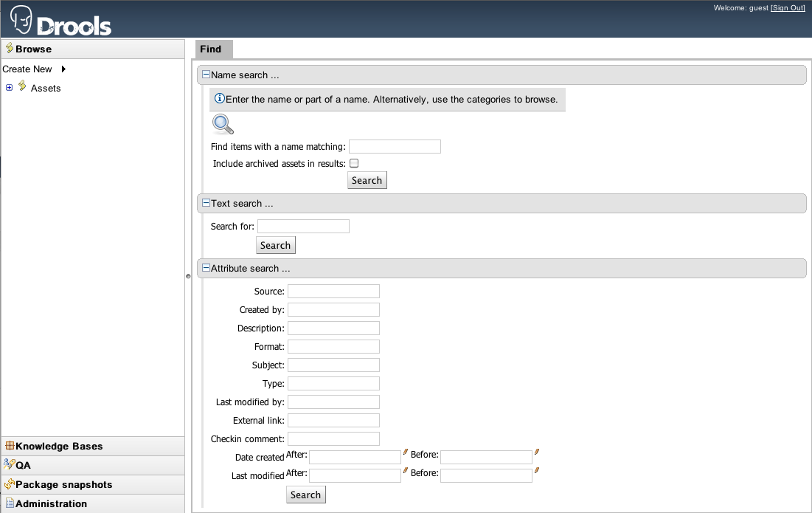Click the Drools logo icon
The image size is (812, 513).
[22, 19]
